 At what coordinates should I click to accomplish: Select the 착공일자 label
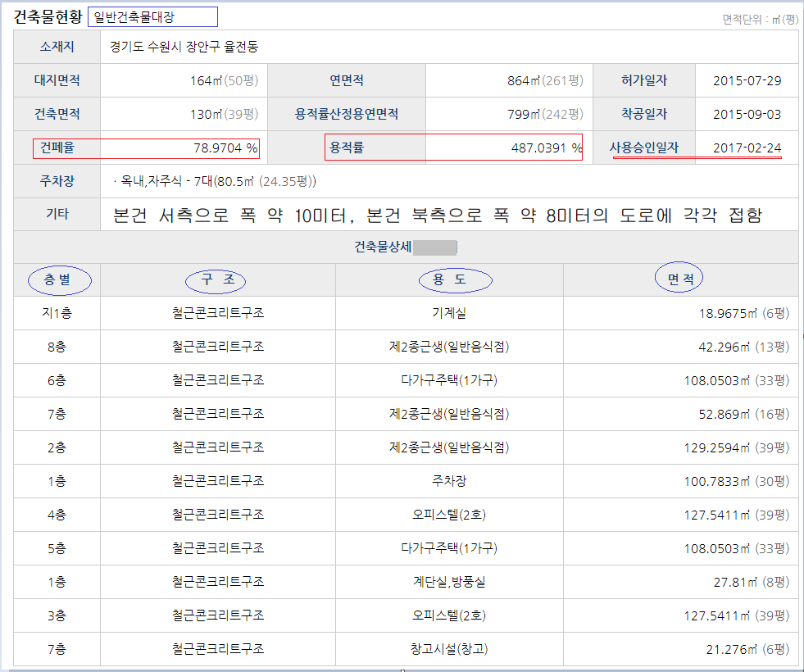point(644,114)
